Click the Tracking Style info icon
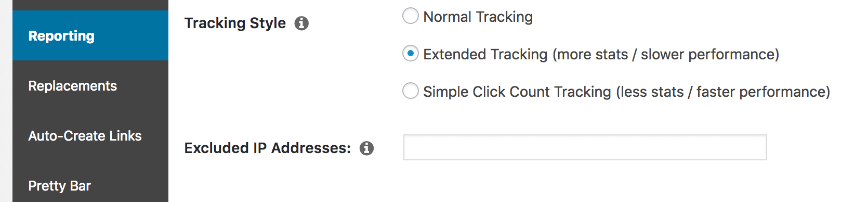868x202 pixels. 301,23
